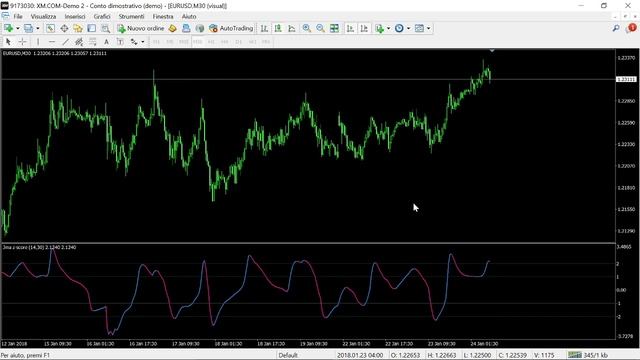Image resolution: width=640 pixels, height=360 pixels.
Task: Open the Inserisci menu
Action: tap(75, 16)
